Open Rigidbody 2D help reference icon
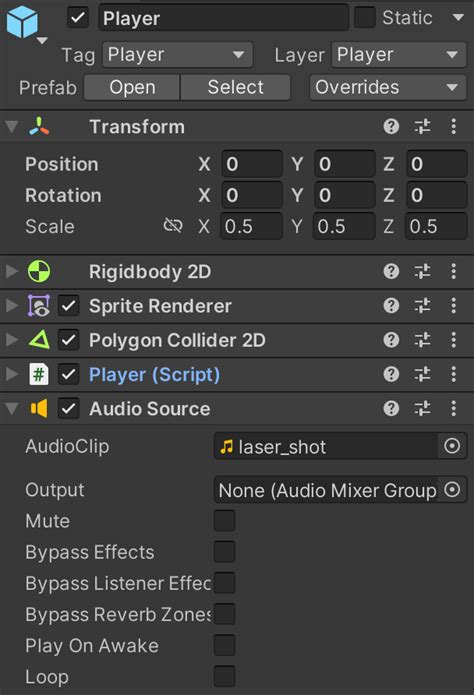 coord(391,271)
